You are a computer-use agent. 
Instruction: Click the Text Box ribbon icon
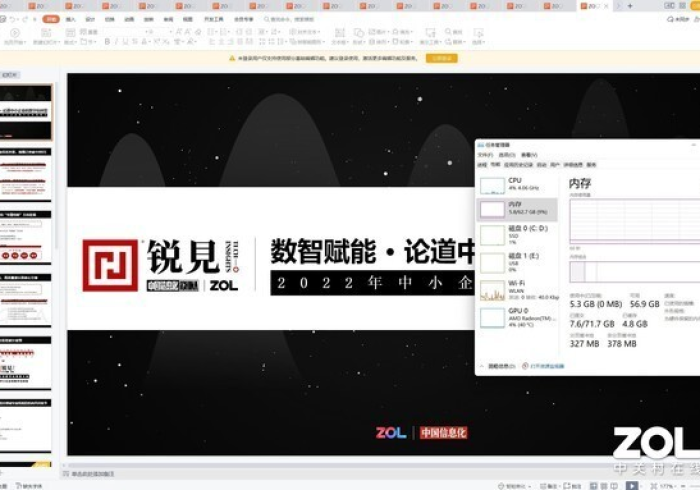[x=340, y=33]
